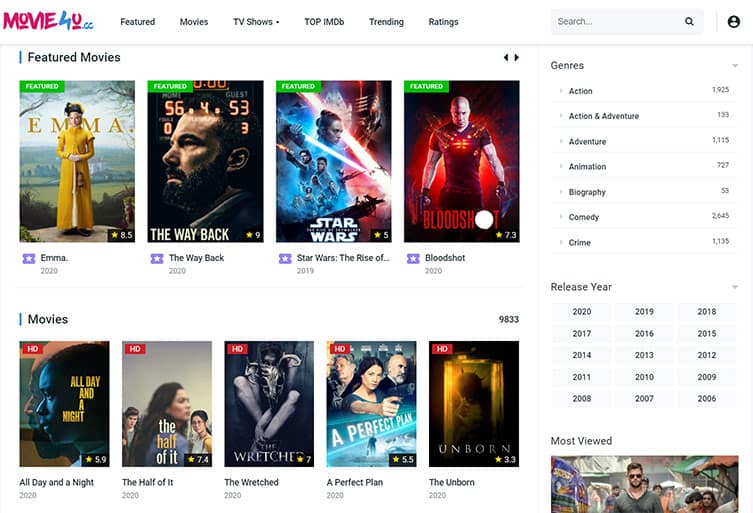Open the Featured nav item
The width and height of the screenshot is (753, 513).
[137, 22]
